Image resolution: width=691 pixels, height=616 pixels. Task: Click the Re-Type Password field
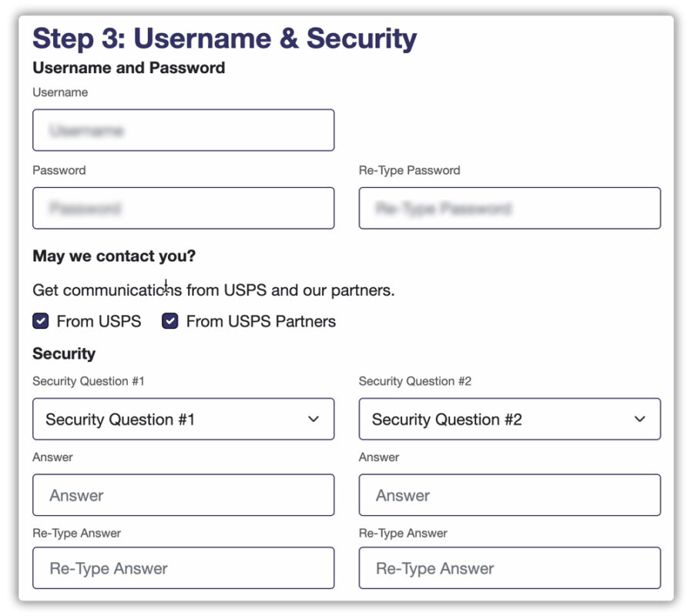pos(509,208)
